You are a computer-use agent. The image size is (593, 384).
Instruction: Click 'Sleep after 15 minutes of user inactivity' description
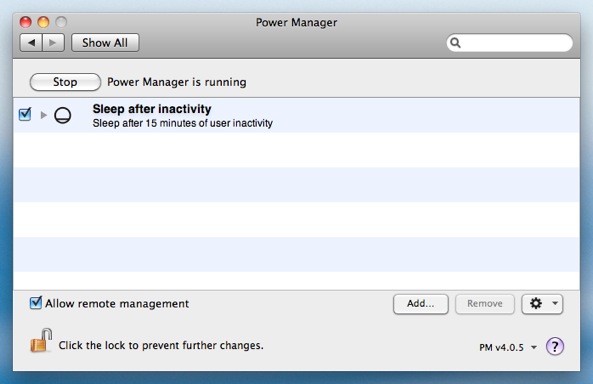[x=182, y=123]
